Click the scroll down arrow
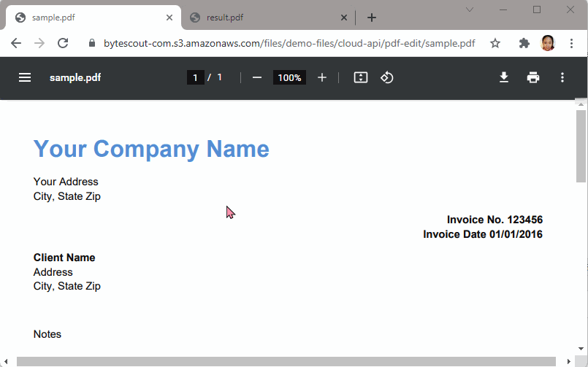This screenshot has width=588, height=367. click(581, 349)
